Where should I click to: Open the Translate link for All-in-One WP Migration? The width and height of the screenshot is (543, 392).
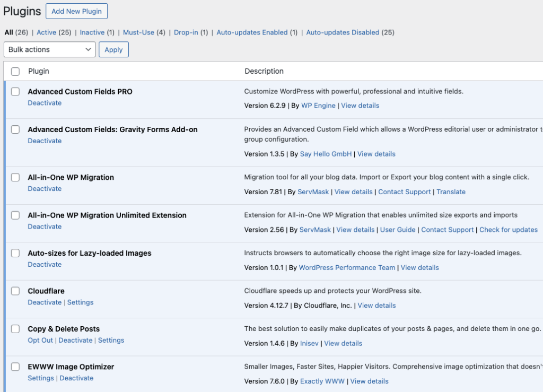click(451, 191)
